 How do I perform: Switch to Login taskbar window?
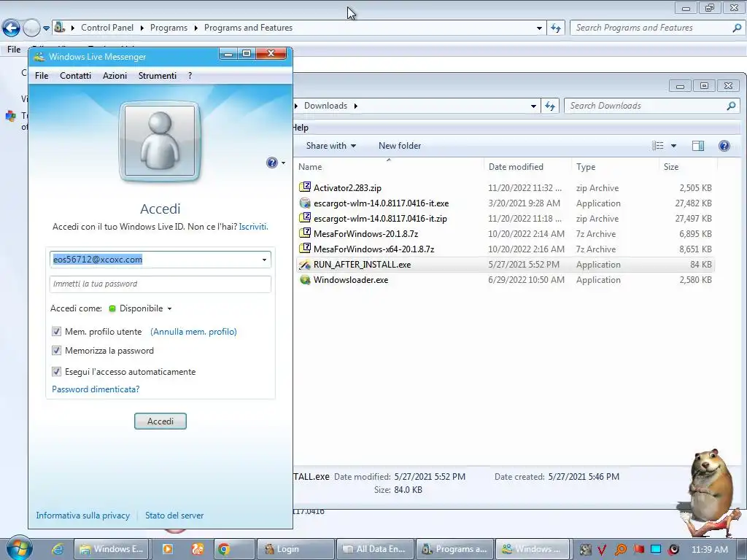click(x=295, y=549)
